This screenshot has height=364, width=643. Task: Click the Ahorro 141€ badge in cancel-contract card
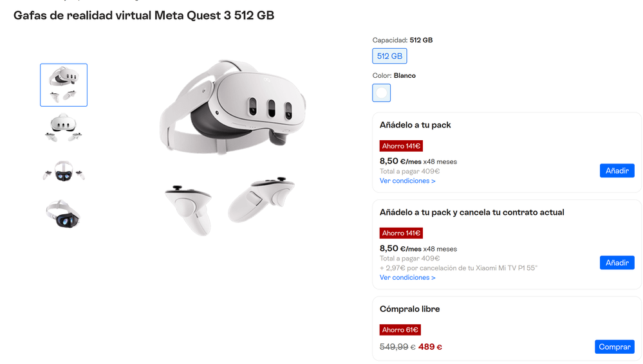[401, 233]
